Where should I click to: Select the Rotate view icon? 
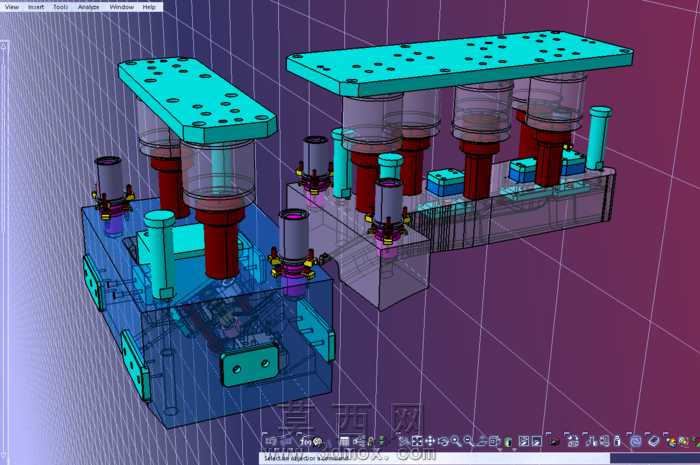443,441
